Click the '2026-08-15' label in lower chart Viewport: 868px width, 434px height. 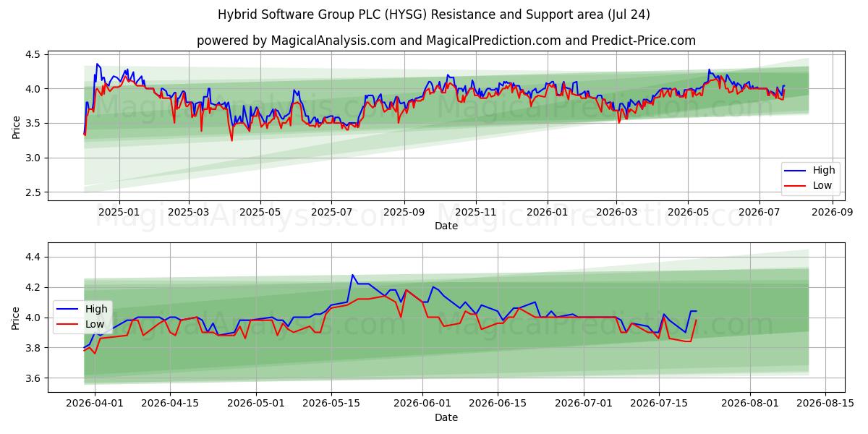[825, 404]
